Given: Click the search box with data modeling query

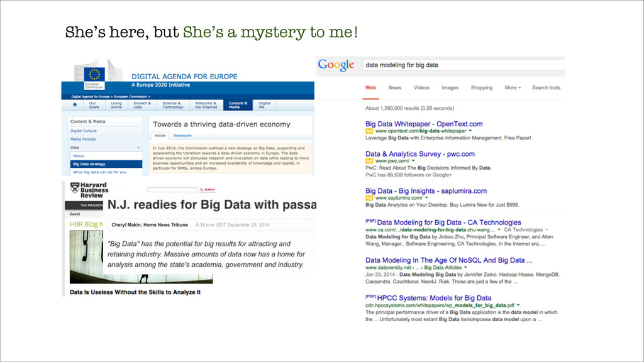Looking at the screenshot, I should pos(464,65).
